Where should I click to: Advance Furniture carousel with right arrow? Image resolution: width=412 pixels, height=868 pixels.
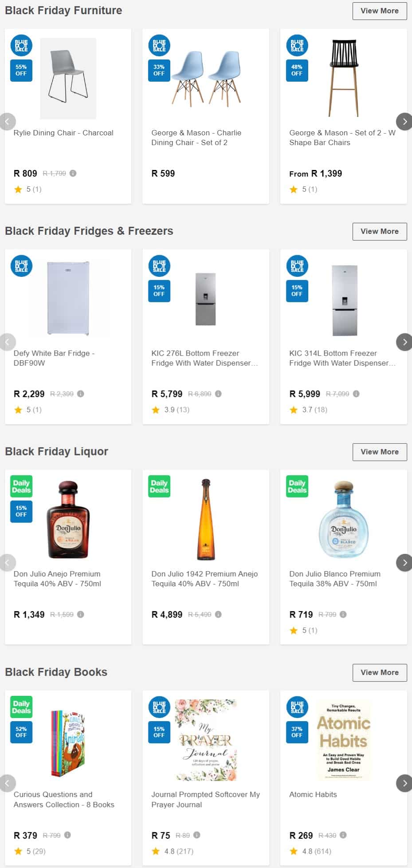(404, 121)
